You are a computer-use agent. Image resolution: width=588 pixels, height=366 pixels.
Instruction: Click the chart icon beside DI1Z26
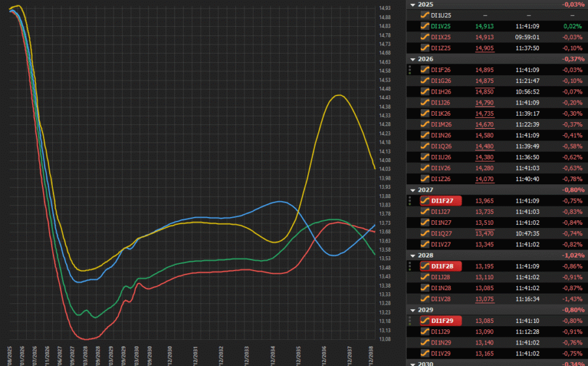click(425, 179)
